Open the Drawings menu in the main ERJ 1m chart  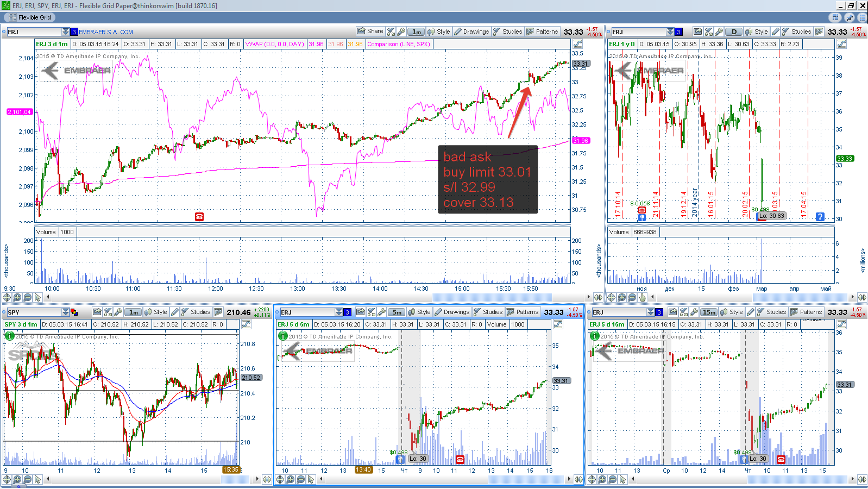click(471, 32)
